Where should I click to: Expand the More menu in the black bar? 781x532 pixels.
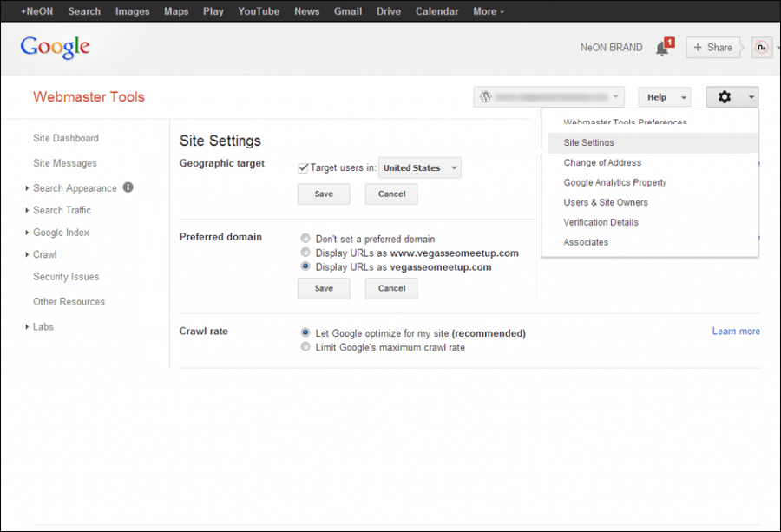coord(488,11)
